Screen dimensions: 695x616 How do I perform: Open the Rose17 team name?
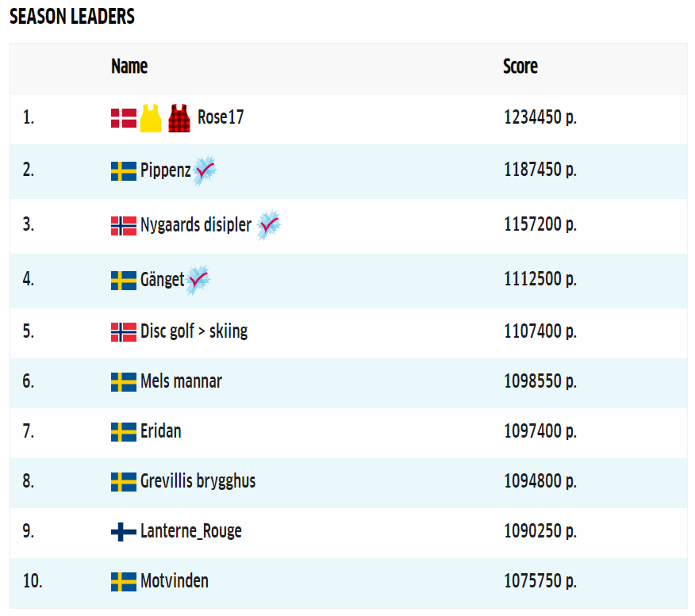coord(221,117)
